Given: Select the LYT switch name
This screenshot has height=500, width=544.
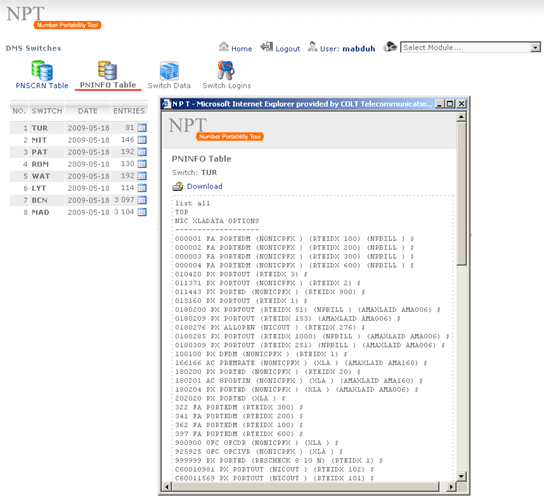Looking at the screenshot, I should point(39,188).
